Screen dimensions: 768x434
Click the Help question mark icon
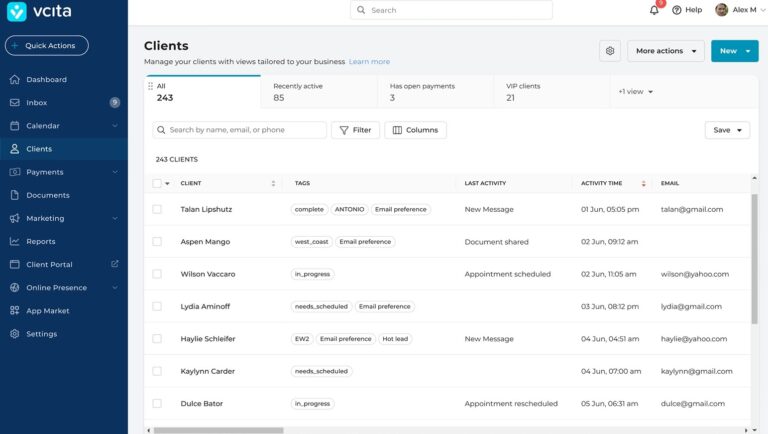(677, 10)
